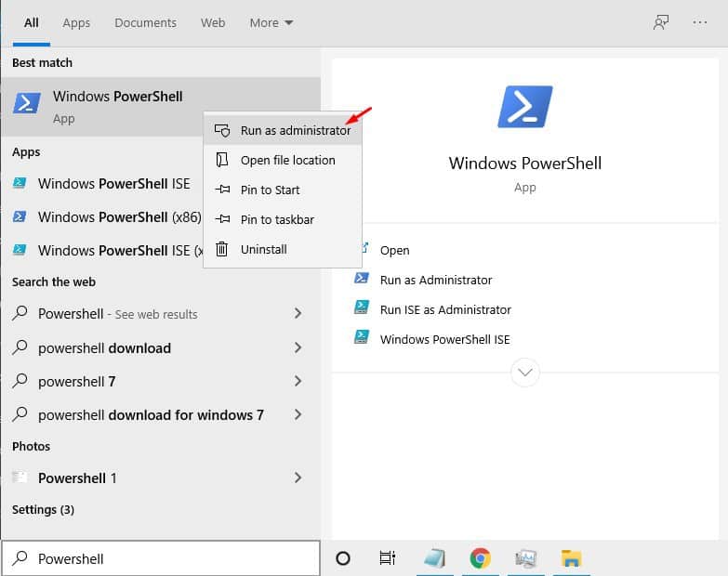Expand arrow for Powershell 1 photo

[x=298, y=478]
